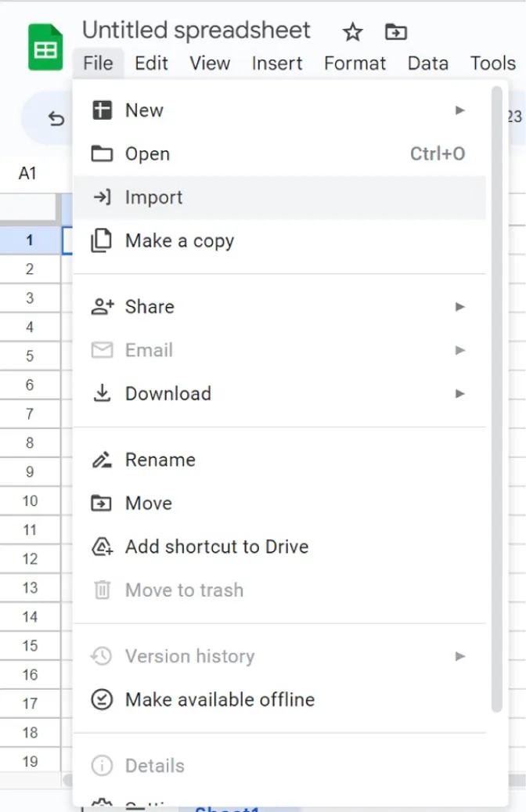Screen dimensions: 526x812
Task: Expand the New submenu
Action: coord(460,110)
